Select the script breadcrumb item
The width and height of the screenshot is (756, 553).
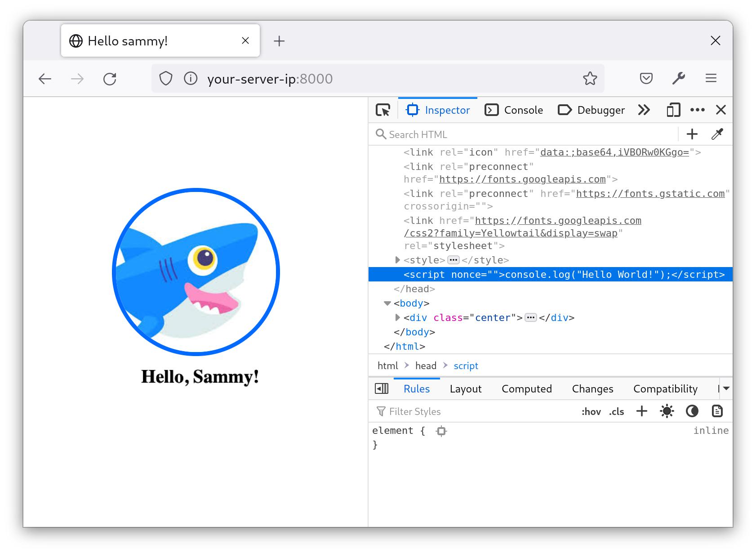[466, 366]
